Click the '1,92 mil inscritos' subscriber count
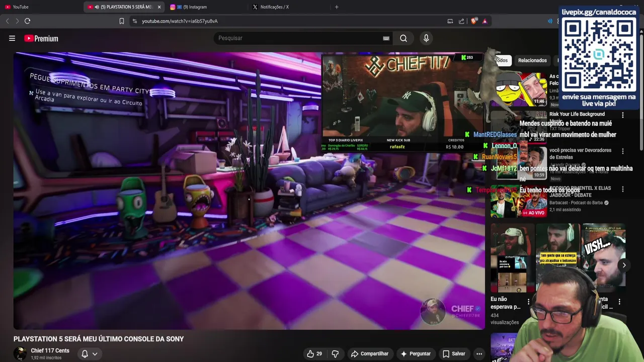 pos(46,358)
